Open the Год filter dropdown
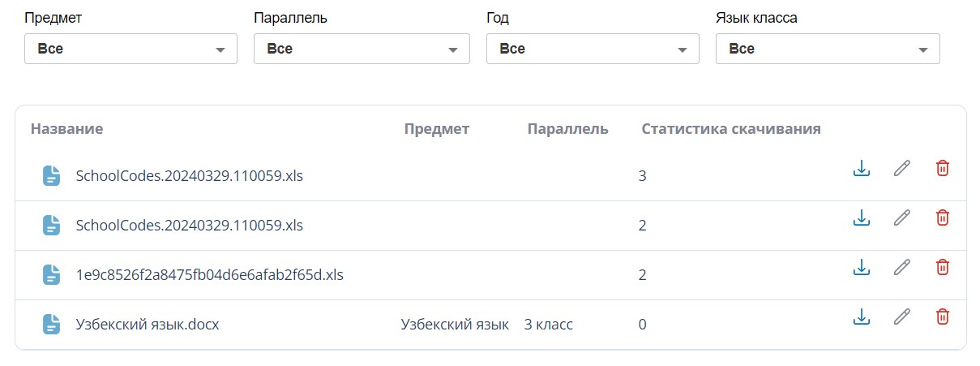Viewport: 980px width, 366px height. coord(593,49)
